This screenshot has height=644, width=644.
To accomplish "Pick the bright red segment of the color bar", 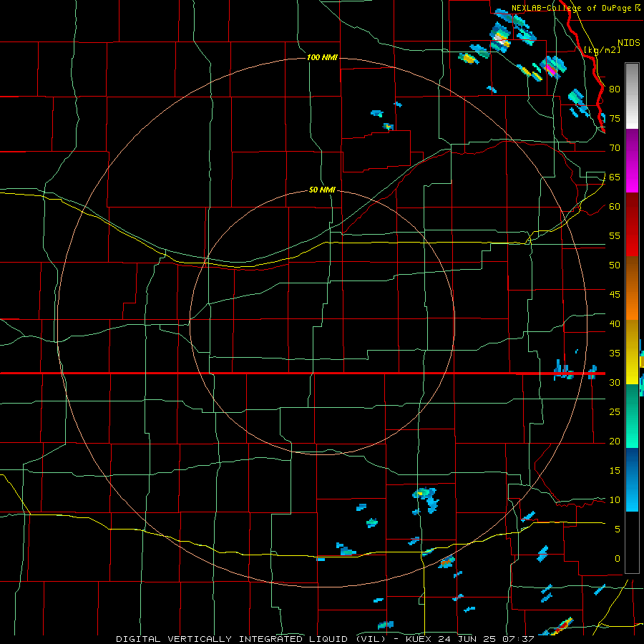I will click(x=632, y=245).
